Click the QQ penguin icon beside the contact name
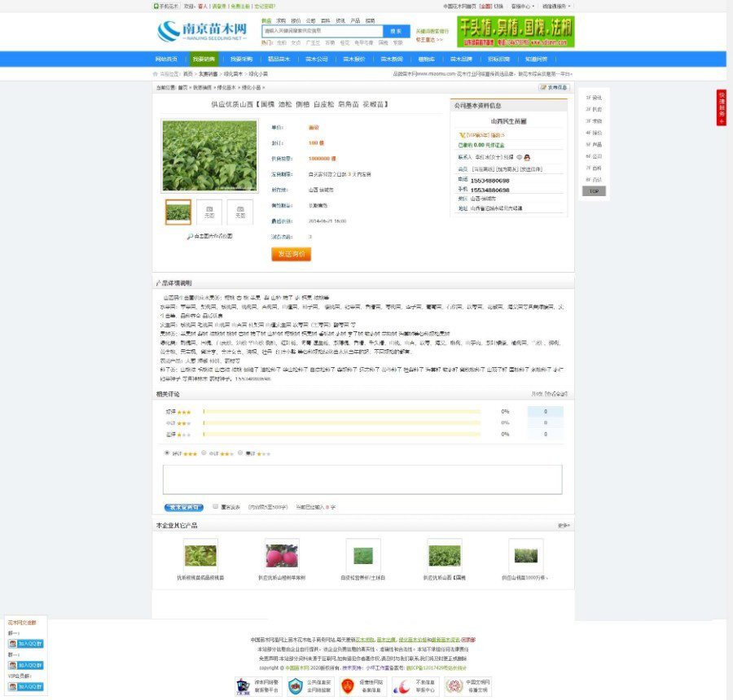This screenshot has width=733, height=700. tap(527, 157)
